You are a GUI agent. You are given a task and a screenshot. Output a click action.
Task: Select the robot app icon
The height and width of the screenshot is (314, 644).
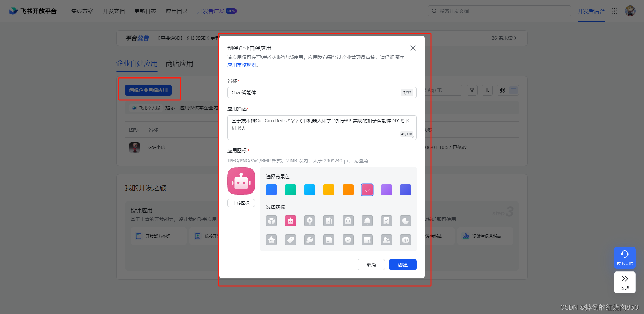(x=290, y=221)
